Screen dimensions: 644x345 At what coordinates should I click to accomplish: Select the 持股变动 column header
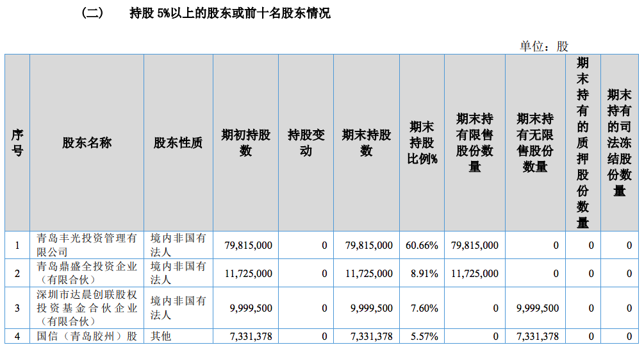pyautogui.click(x=306, y=142)
